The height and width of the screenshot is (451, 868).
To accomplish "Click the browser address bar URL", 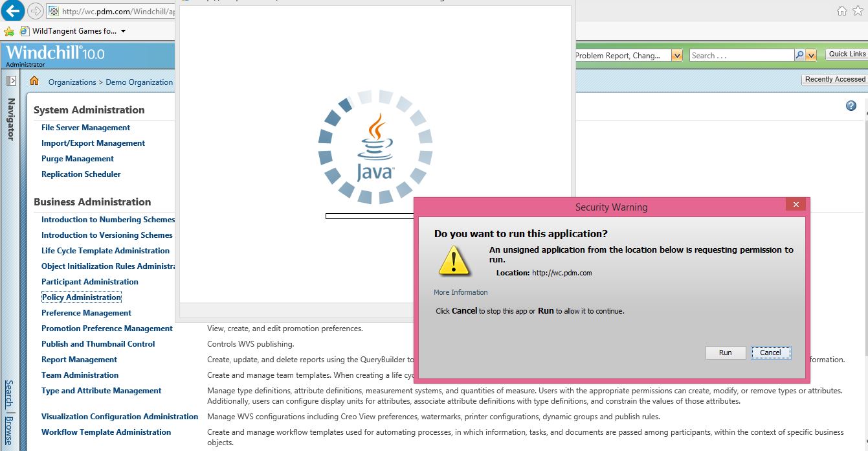I will pyautogui.click(x=118, y=12).
